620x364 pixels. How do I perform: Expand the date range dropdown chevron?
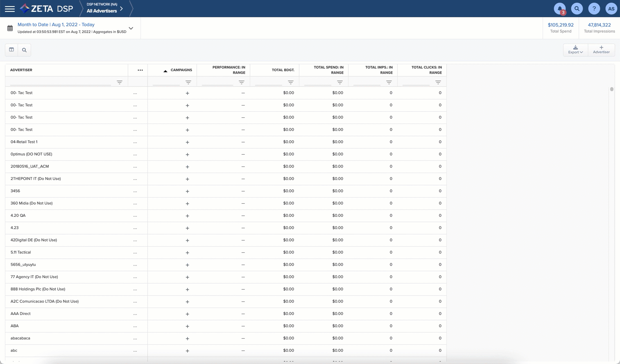pos(131,28)
